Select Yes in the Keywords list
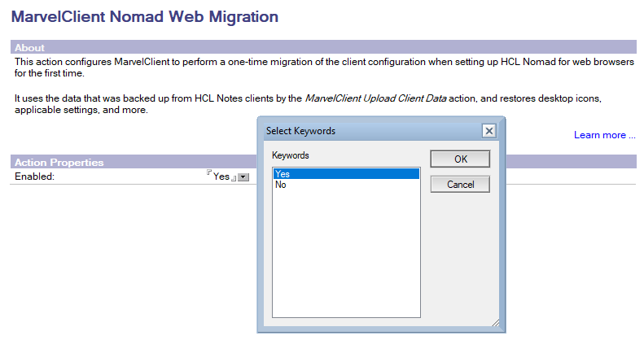This screenshot has width=644, height=340. [346, 174]
